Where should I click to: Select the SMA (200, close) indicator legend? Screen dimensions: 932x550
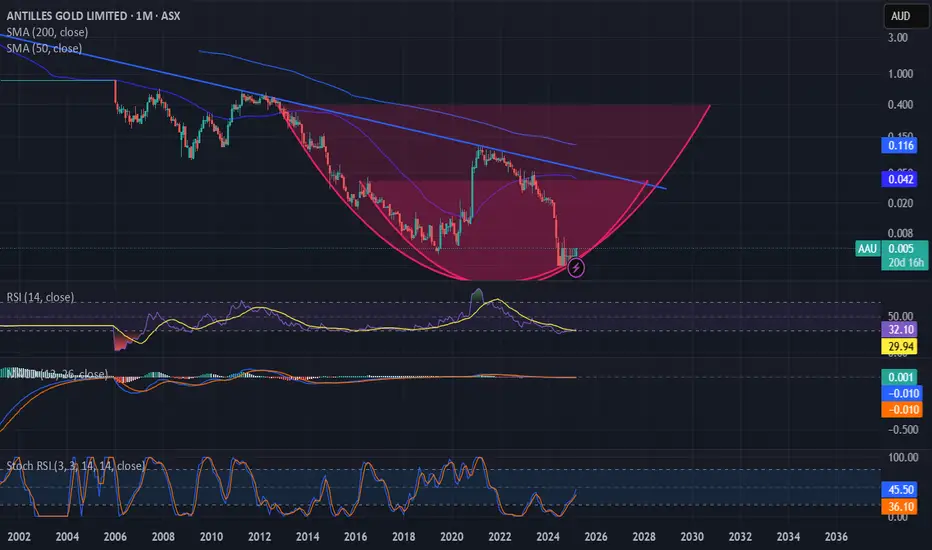coord(48,32)
